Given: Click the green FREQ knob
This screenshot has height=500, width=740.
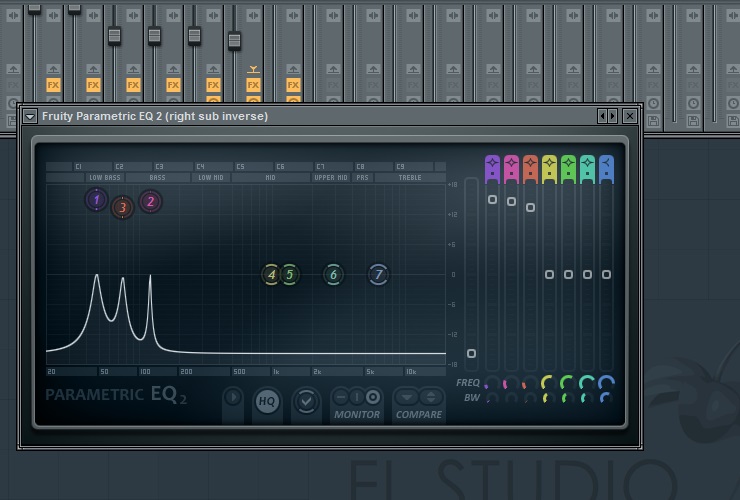Looking at the screenshot, I should tap(568, 383).
